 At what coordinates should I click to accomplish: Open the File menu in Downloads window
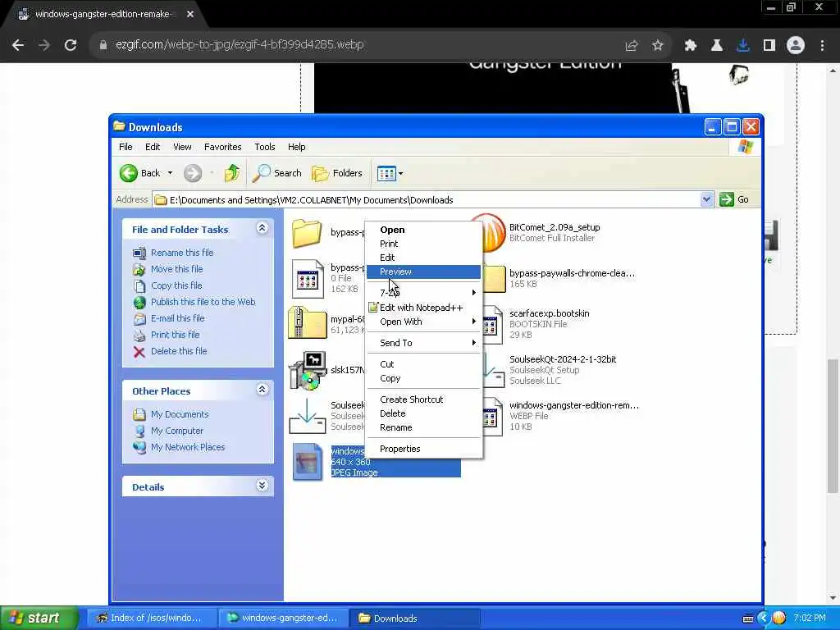pyautogui.click(x=126, y=147)
